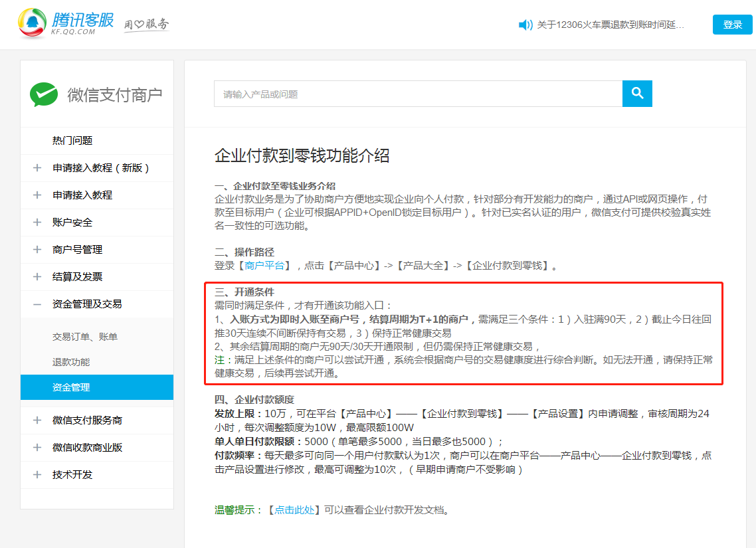Select 交易订单、账单 submenu item

click(85, 337)
